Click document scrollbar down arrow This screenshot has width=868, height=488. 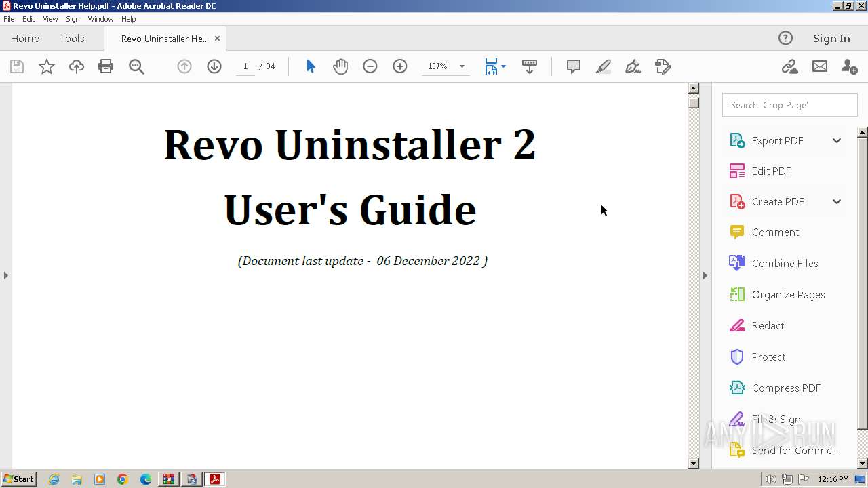point(693,464)
